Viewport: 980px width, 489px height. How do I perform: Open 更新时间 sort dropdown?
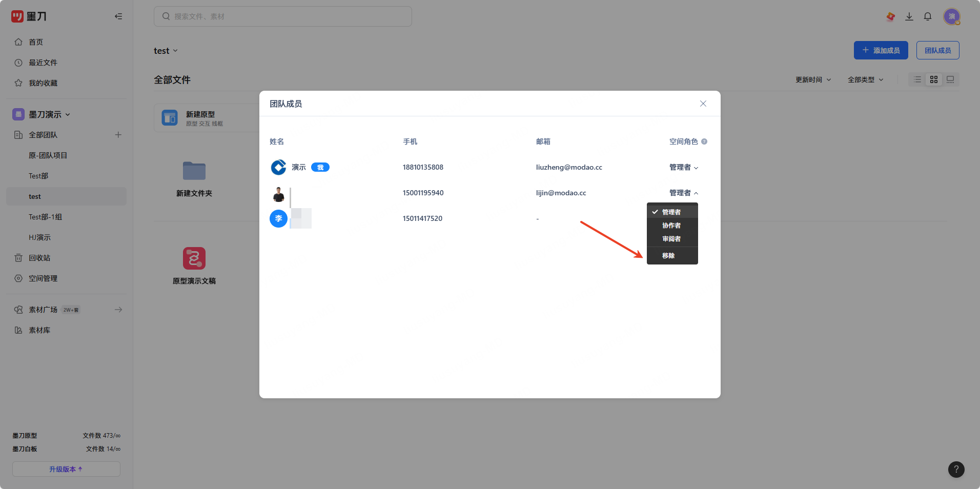pos(813,79)
